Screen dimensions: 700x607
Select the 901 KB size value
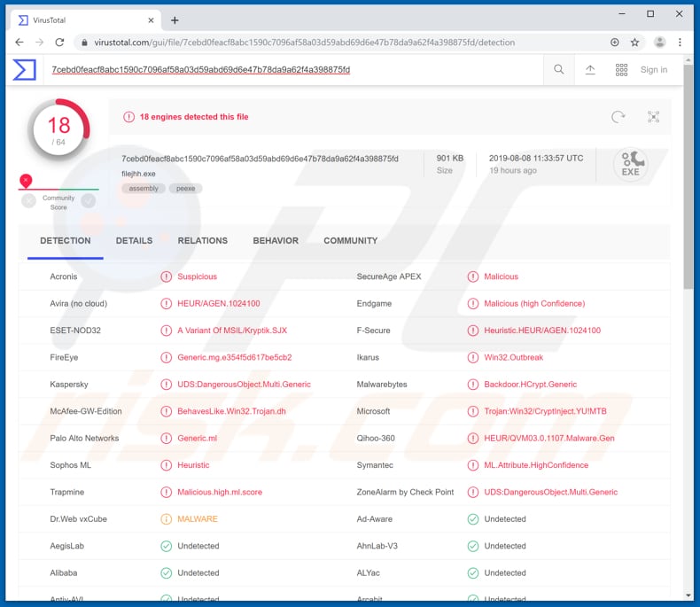click(450, 158)
